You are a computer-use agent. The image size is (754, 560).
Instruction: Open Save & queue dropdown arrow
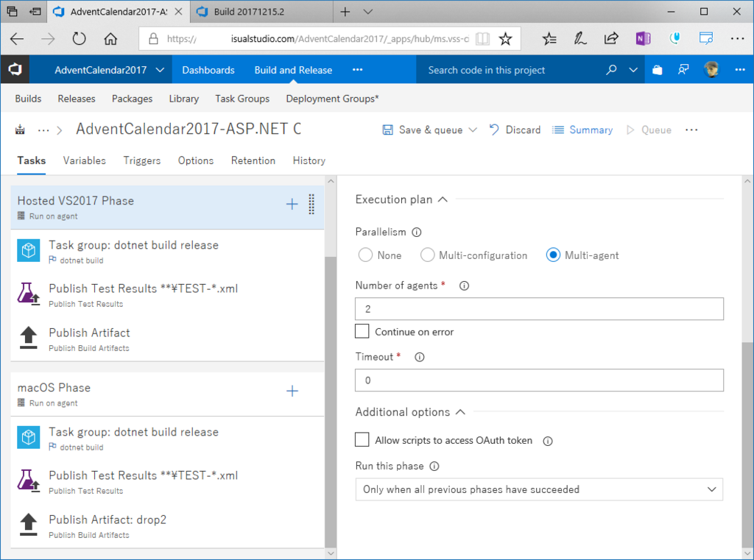click(x=473, y=130)
